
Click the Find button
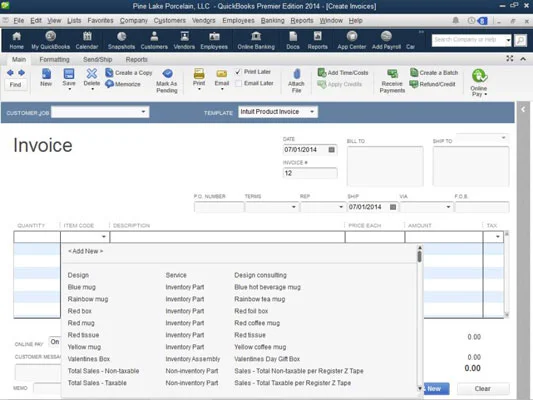click(x=15, y=85)
